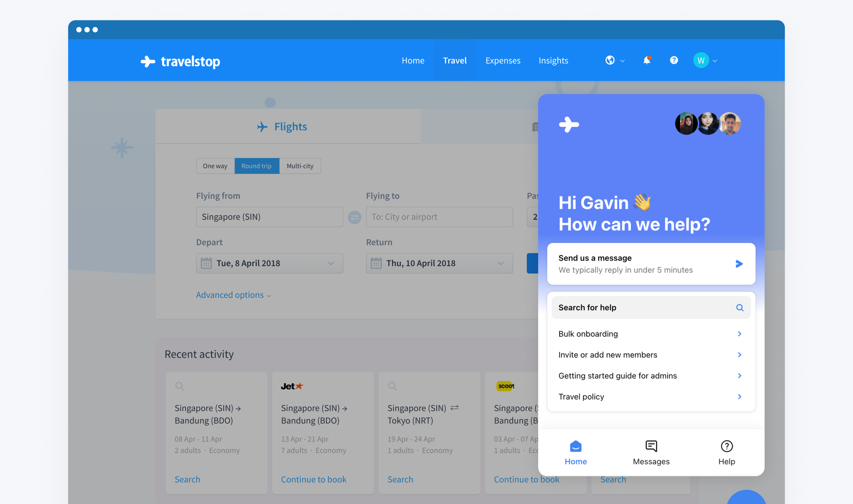Select Multi-city trip type

[300, 166]
